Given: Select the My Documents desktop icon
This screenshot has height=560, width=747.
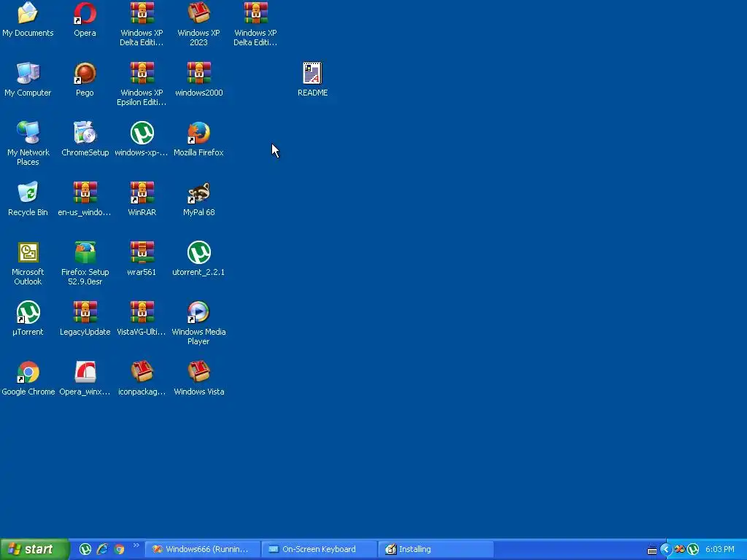Looking at the screenshot, I should [28, 19].
